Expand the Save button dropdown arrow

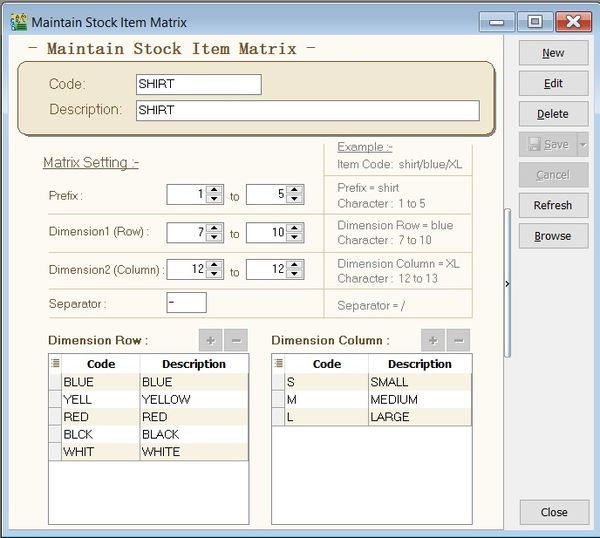pyautogui.click(x=583, y=145)
